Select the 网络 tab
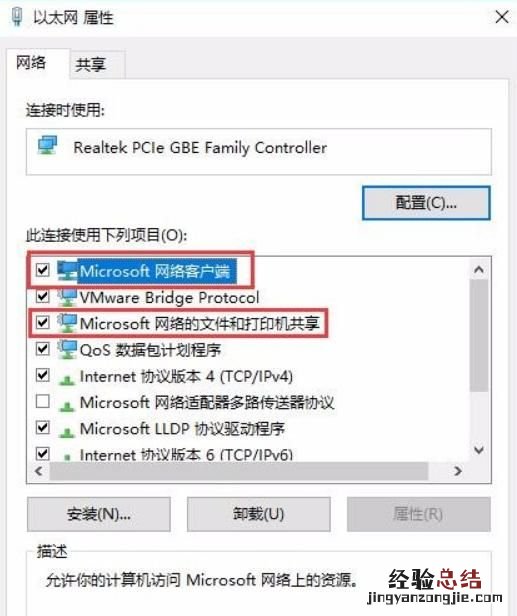 tap(31, 63)
